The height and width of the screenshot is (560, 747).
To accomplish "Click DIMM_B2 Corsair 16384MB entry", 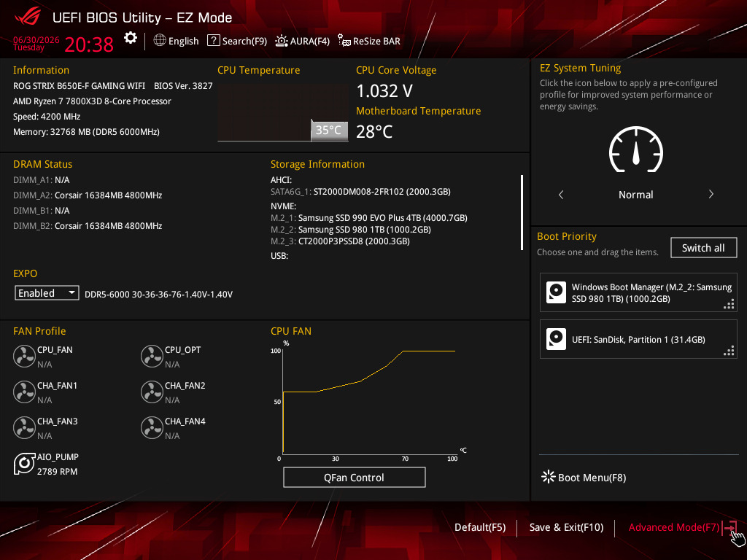I will (x=88, y=226).
